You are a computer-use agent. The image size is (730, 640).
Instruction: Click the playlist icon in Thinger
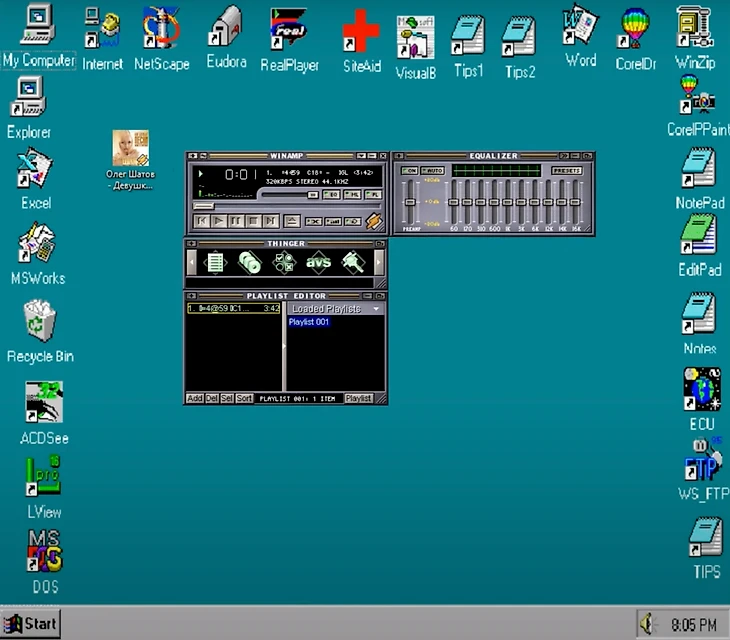pyautogui.click(x=215, y=263)
